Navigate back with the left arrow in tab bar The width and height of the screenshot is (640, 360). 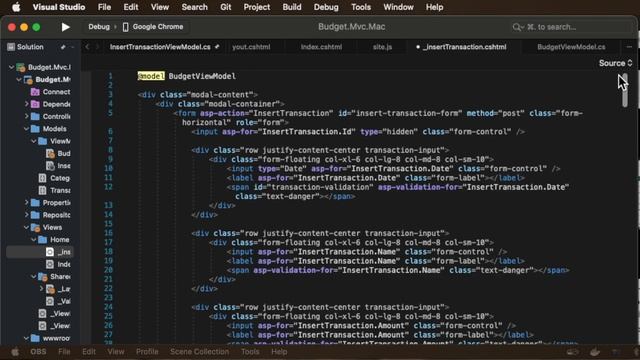(x=87, y=47)
